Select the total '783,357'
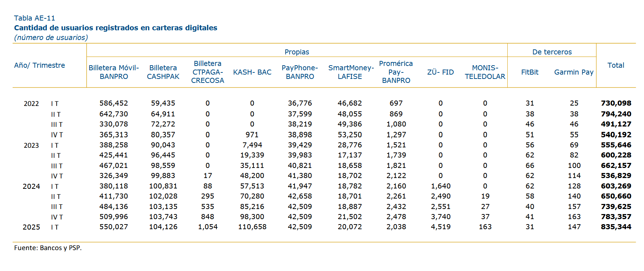The height and width of the screenshot is (271, 644). point(616,217)
